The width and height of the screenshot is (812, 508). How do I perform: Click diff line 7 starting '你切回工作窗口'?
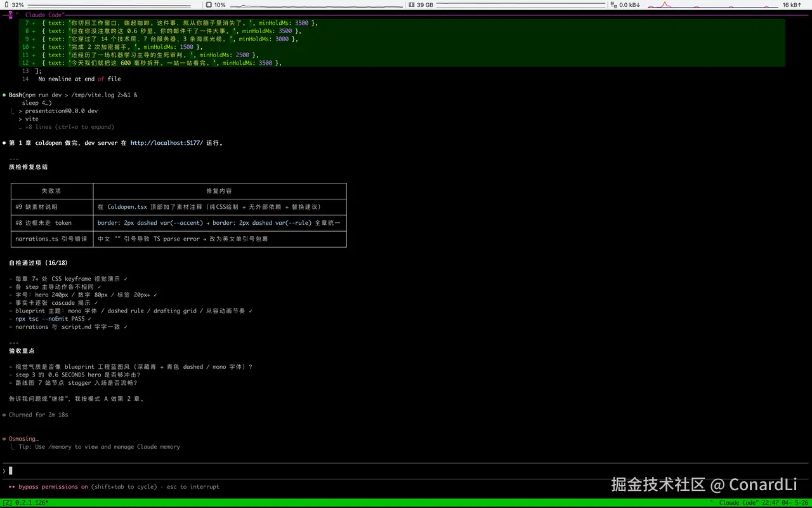[x=403, y=23]
